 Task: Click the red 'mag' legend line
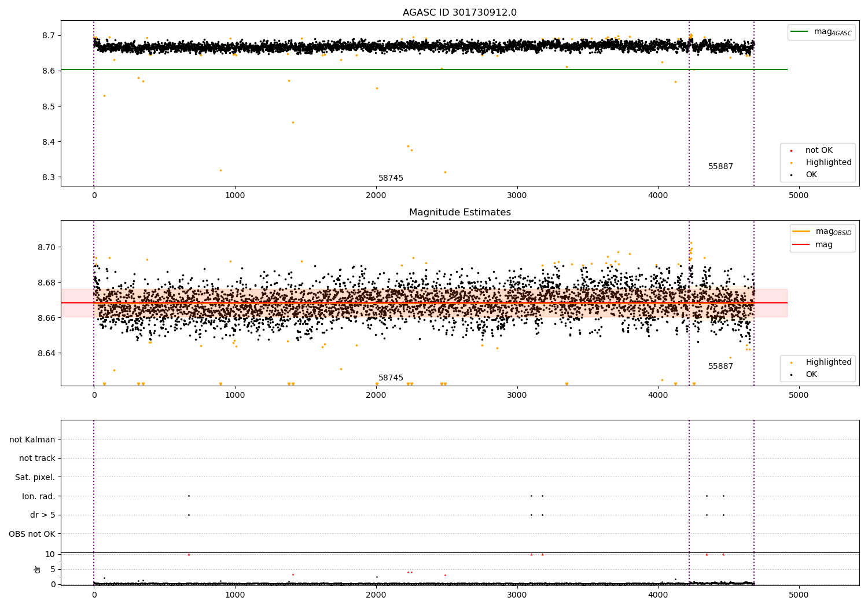802,245
